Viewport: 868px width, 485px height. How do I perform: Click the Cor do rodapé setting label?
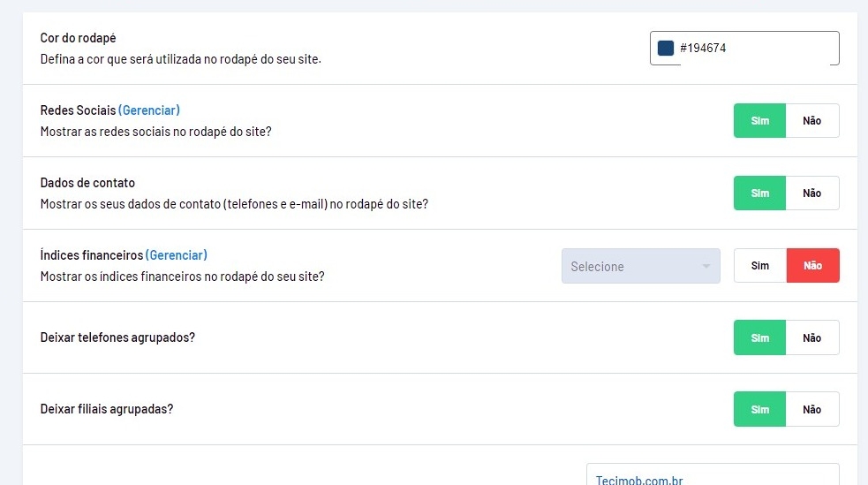(79, 38)
